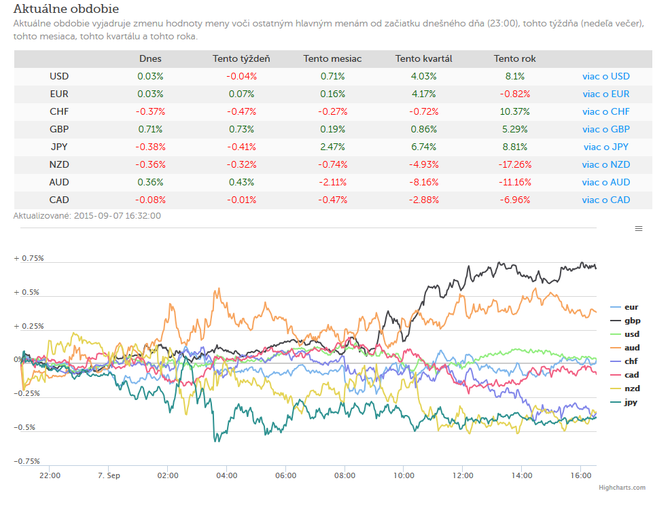670x525 pixels.
Task: Open the 'viac o AUD' link
Action: [x=606, y=182]
